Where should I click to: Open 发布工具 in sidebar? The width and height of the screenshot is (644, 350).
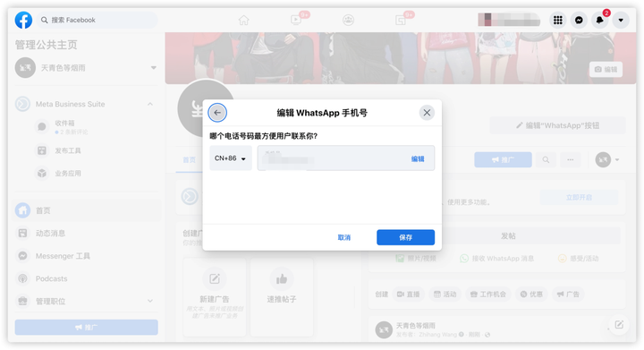pyautogui.click(x=68, y=150)
